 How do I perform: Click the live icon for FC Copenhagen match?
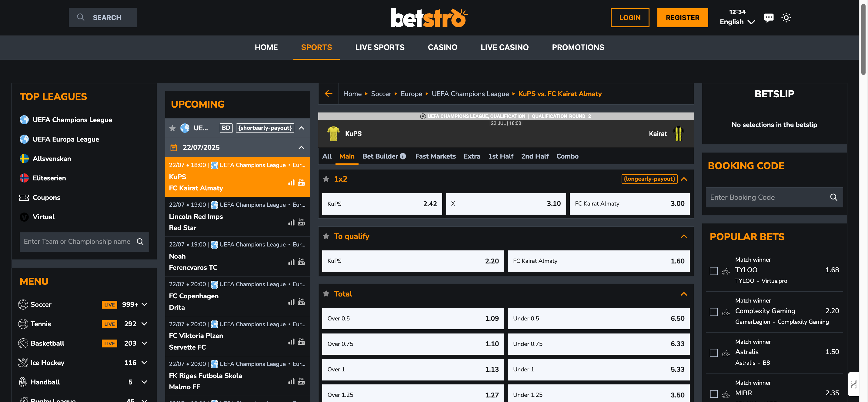pos(301,302)
